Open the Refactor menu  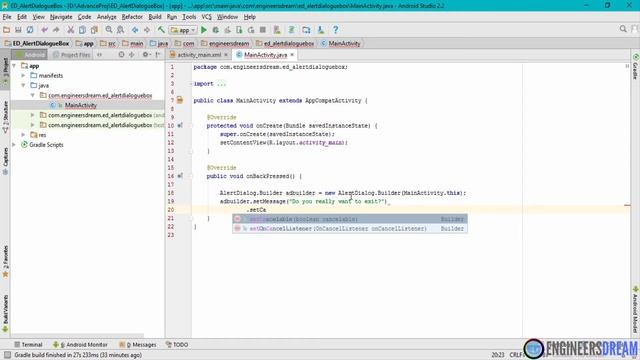tap(132, 17)
